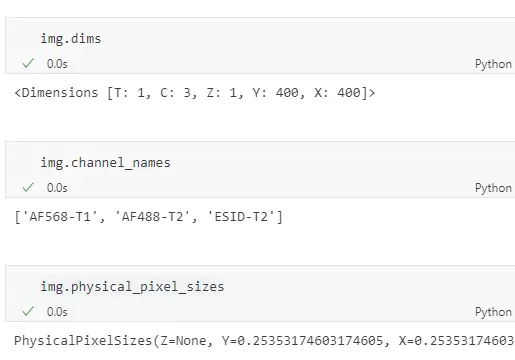The height and width of the screenshot is (360, 515).
Task: Click the 'C: 3' value in Dimensions output
Action: pyautogui.click(x=176, y=93)
